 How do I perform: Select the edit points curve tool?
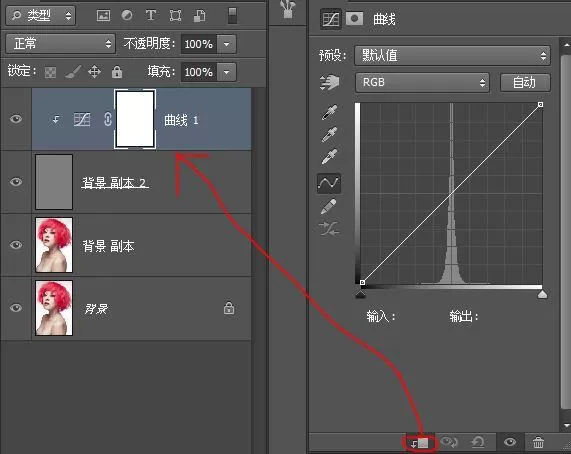tap(329, 183)
